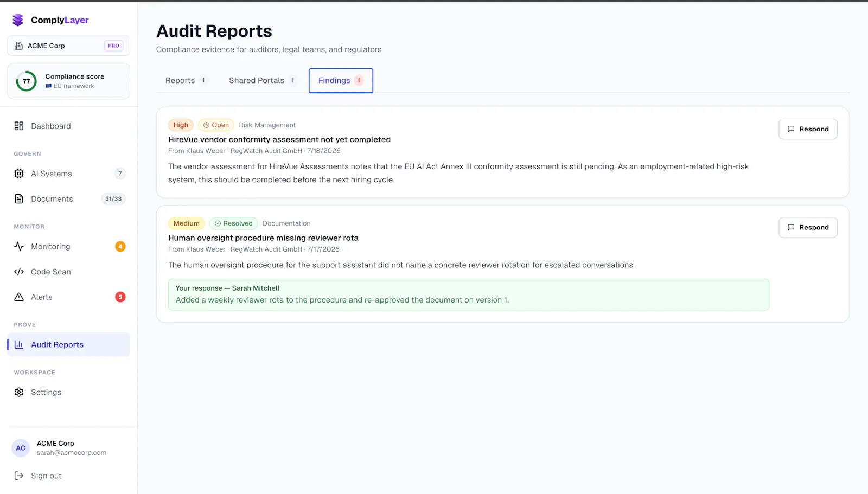Switch to the Shared Portals tab

[263, 80]
